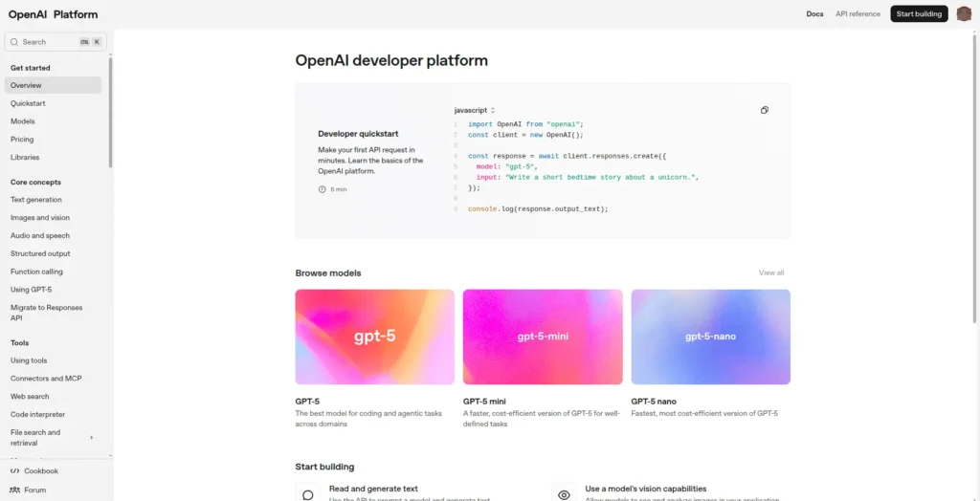Focus the Search input field
The height and width of the screenshot is (501, 980).
[56, 42]
